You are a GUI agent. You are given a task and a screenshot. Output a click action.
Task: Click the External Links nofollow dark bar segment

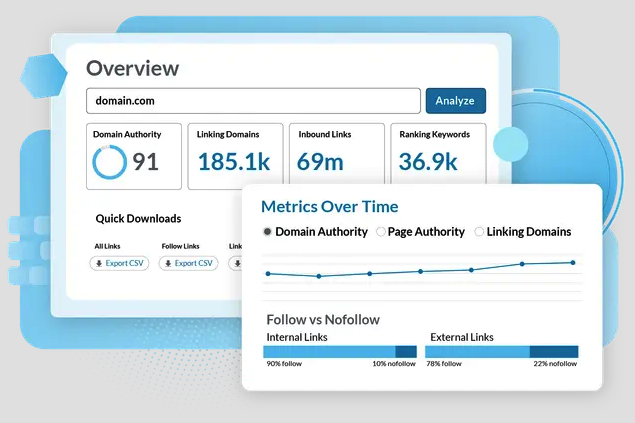[x=554, y=351]
